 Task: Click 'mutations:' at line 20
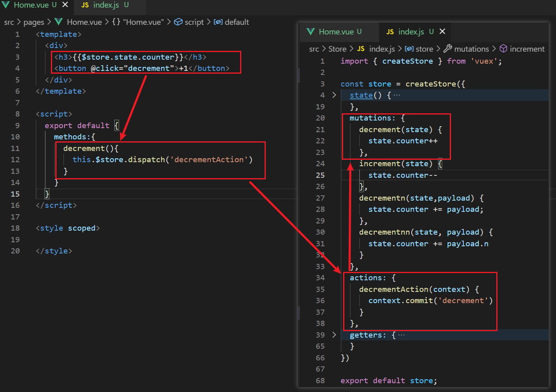[x=372, y=118]
